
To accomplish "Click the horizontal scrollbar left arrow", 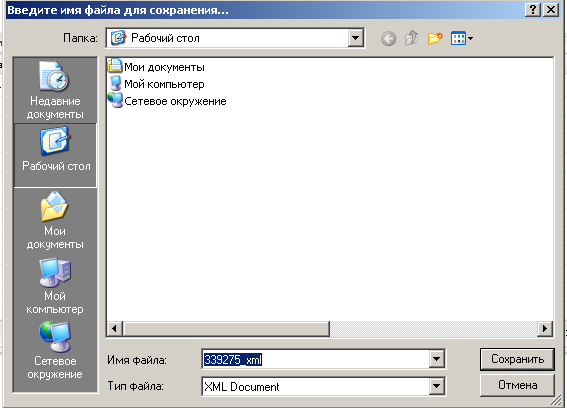I will point(115,329).
